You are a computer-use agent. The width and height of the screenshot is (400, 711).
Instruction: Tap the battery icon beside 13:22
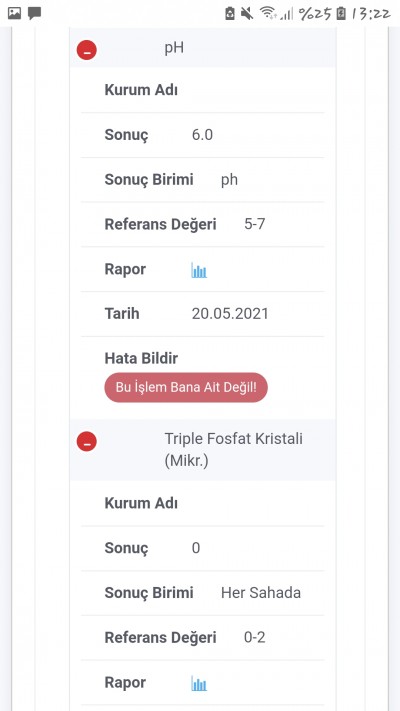(341, 14)
